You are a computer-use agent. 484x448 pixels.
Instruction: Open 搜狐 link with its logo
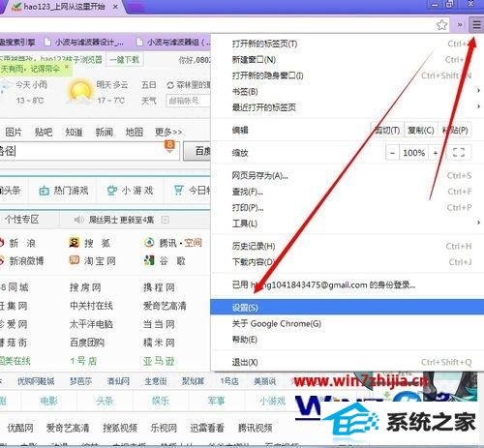point(90,243)
